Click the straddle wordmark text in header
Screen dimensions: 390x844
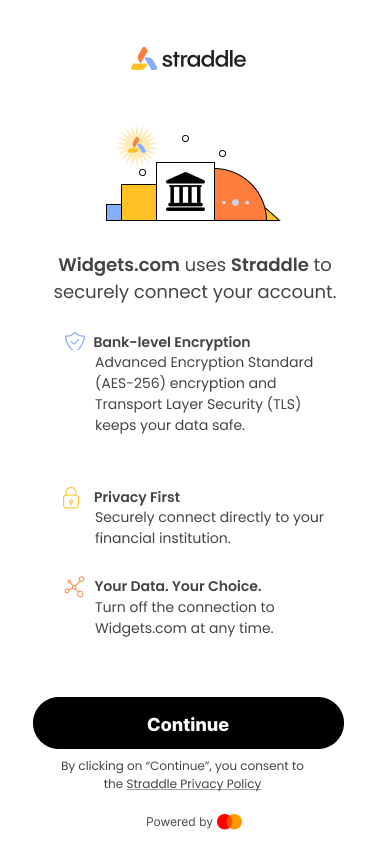(x=204, y=59)
